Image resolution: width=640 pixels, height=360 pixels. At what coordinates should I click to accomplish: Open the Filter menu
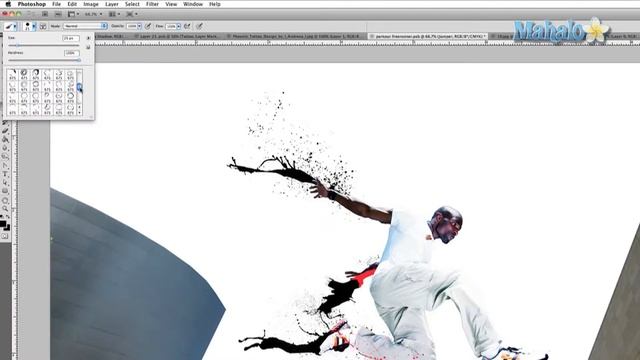click(152, 4)
